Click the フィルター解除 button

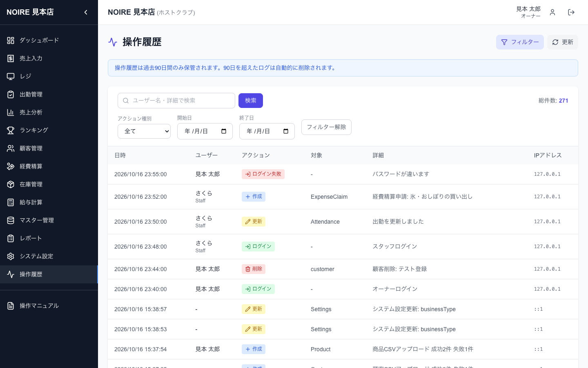tap(326, 127)
